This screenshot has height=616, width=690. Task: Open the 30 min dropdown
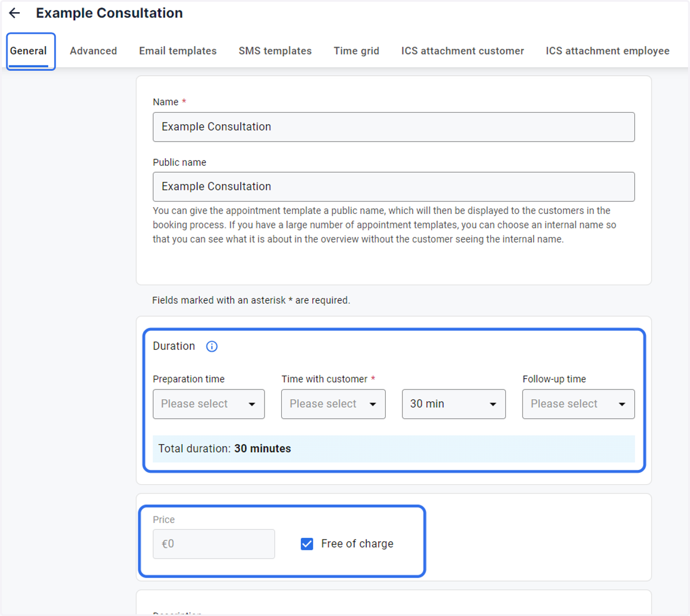pos(454,404)
